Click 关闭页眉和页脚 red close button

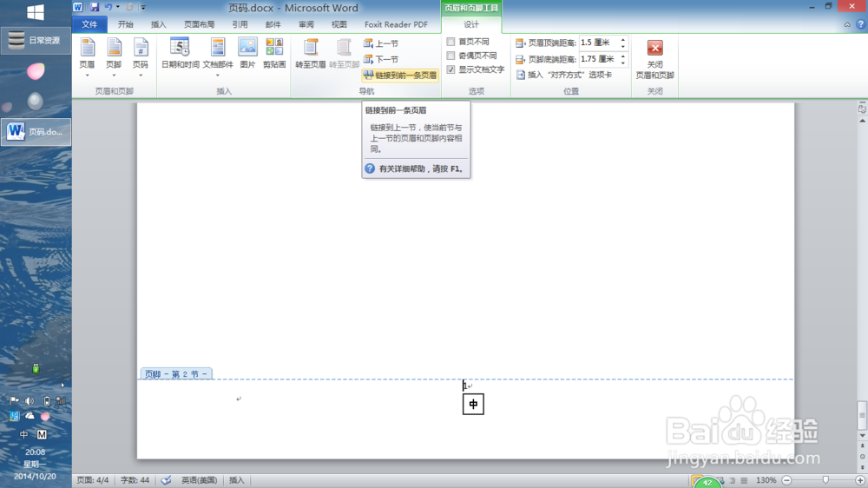(x=654, y=59)
